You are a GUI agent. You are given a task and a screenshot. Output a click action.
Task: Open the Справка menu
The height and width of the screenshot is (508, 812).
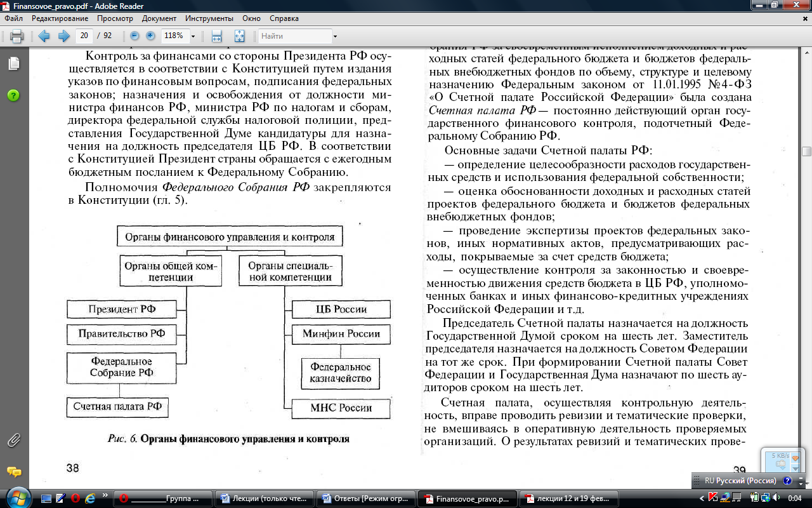coord(284,18)
